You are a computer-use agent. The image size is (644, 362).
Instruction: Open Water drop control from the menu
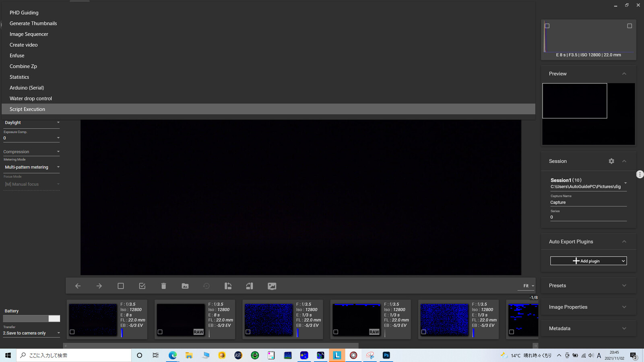(x=268, y=99)
